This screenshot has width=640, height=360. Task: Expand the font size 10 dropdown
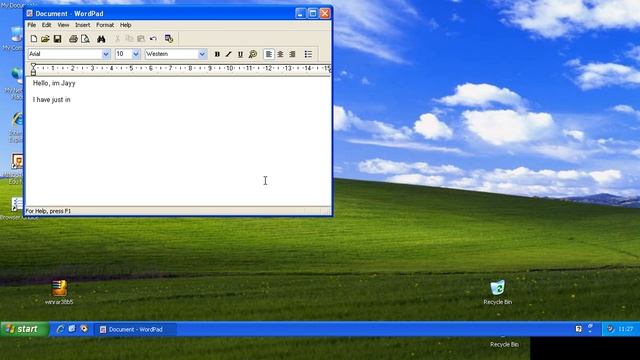[136, 54]
